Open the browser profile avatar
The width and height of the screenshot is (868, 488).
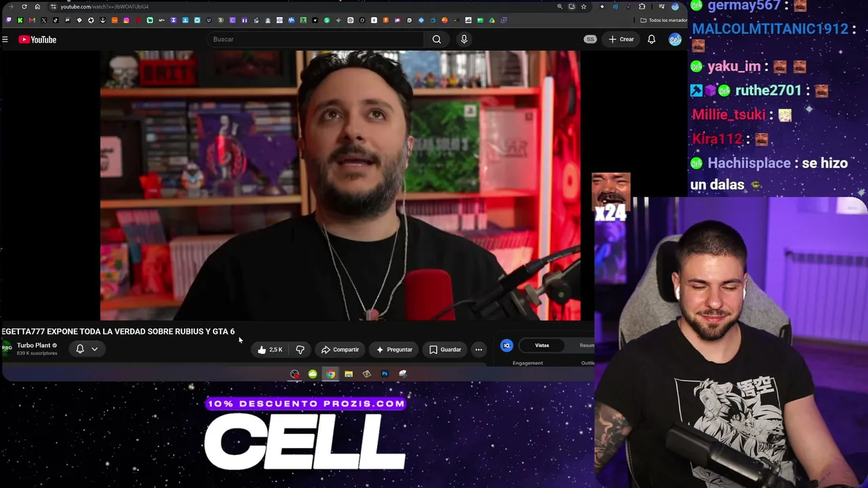click(675, 7)
